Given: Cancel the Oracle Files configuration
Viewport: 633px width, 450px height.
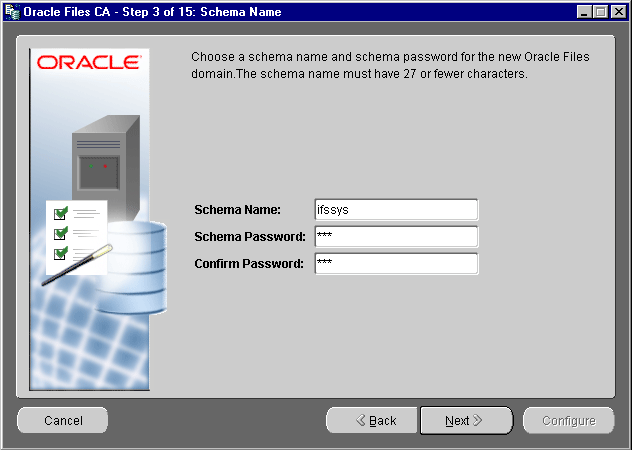Looking at the screenshot, I should pos(63,421).
